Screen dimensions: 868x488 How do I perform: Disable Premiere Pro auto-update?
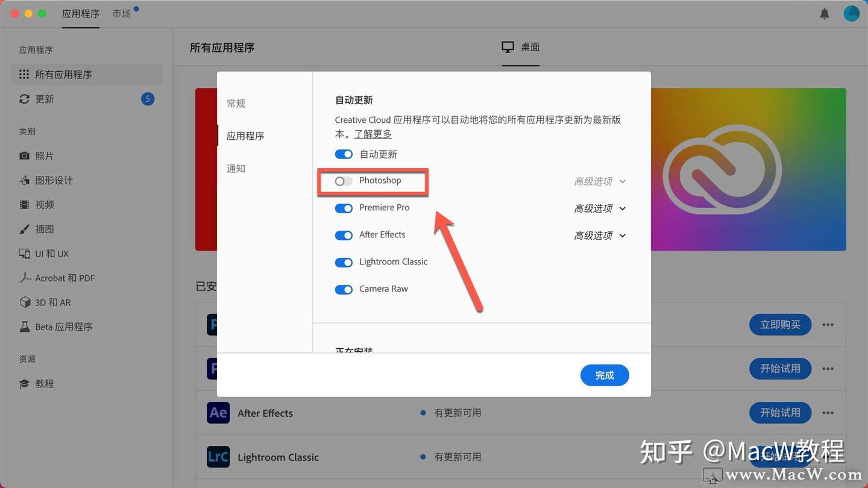point(344,208)
